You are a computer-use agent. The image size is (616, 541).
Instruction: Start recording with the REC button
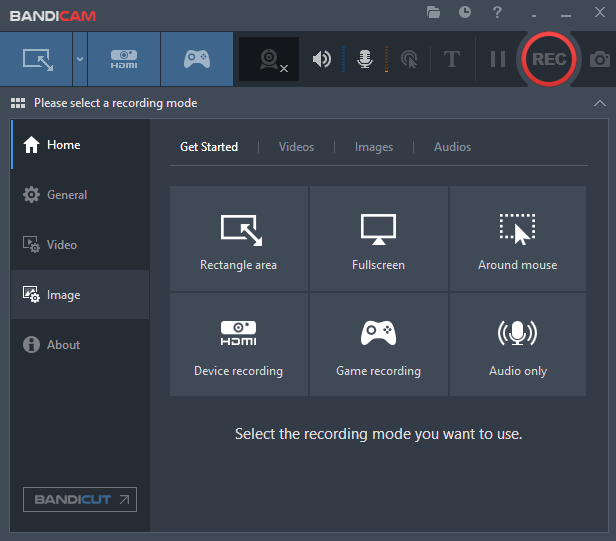point(549,59)
